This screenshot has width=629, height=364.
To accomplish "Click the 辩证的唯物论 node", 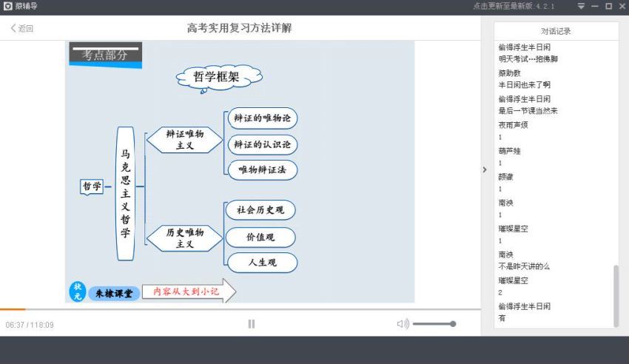I will 263,118.
